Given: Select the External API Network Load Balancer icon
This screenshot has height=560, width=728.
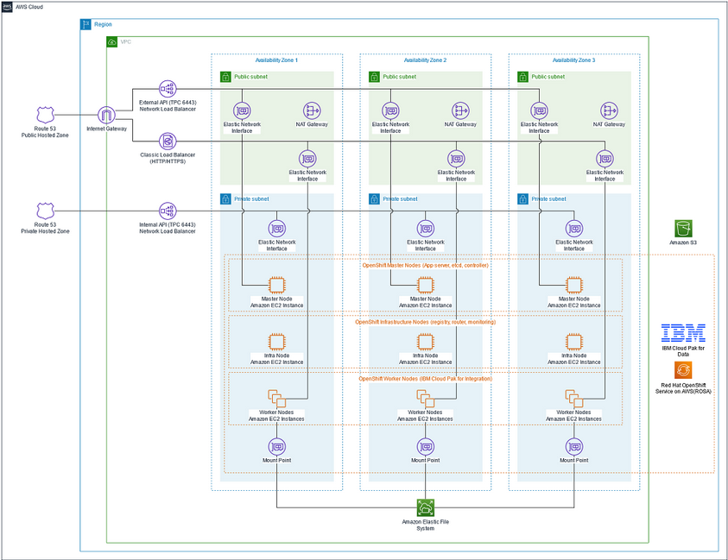Looking at the screenshot, I should [x=168, y=89].
